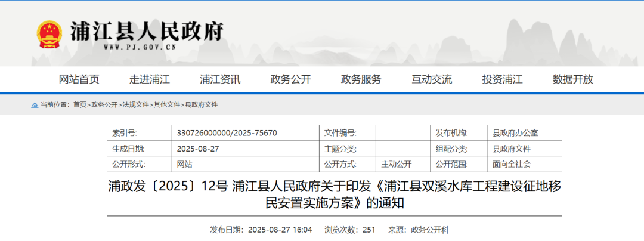This screenshot has height=241, width=644.
Task: Open the 浦江资讯 section
Action: (220, 79)
